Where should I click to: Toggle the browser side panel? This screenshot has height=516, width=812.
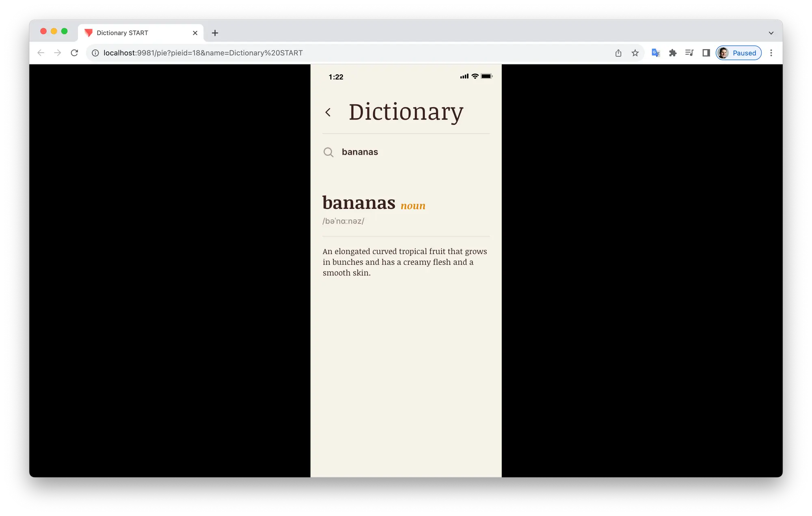pyautogui.click(x=706, y=53)
